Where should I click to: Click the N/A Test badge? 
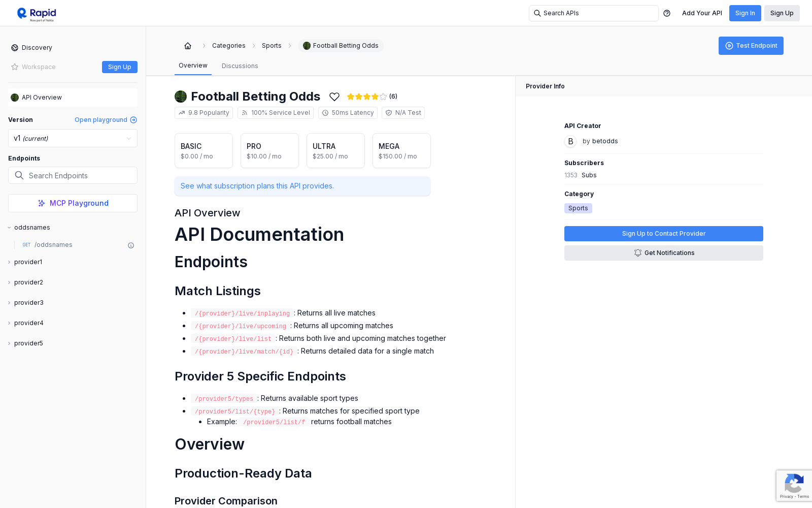point(403,113)
